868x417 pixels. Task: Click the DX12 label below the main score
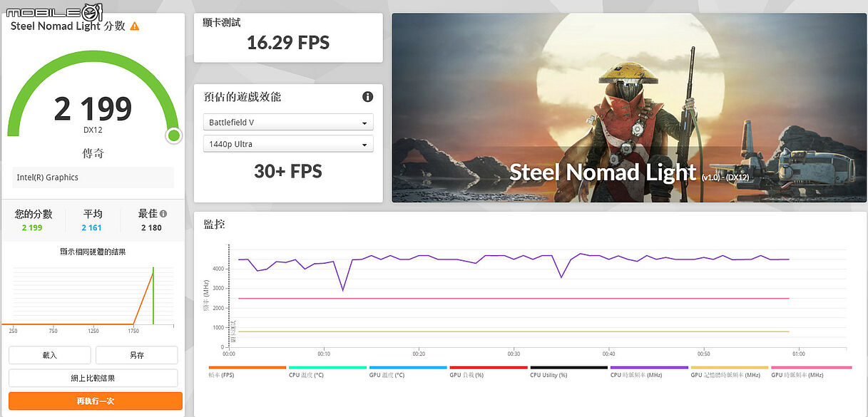(93, 130)
